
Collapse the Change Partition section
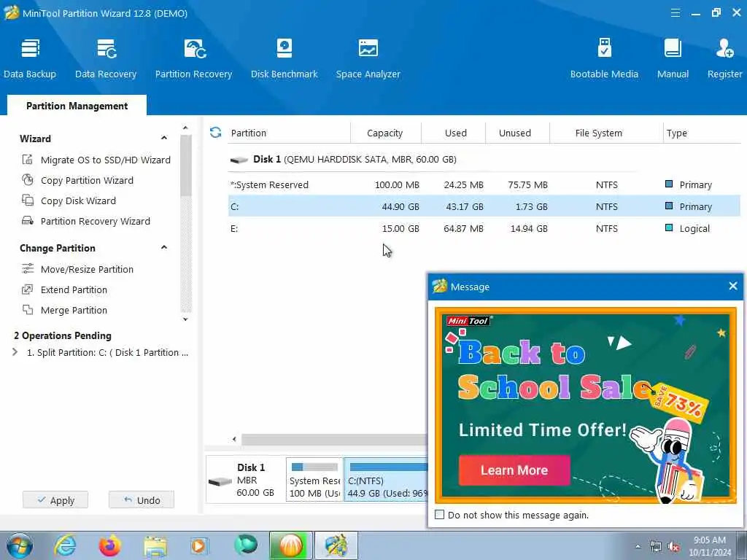point(164,248)
